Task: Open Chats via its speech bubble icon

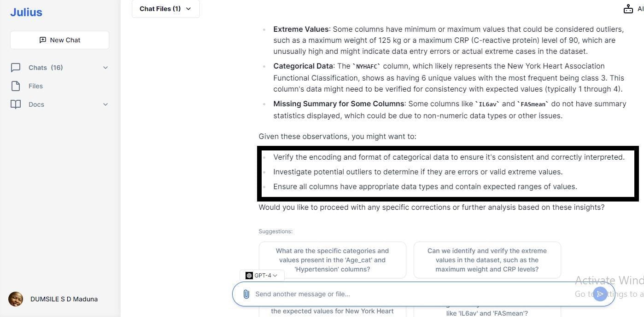Action: (x=16, y=68)
